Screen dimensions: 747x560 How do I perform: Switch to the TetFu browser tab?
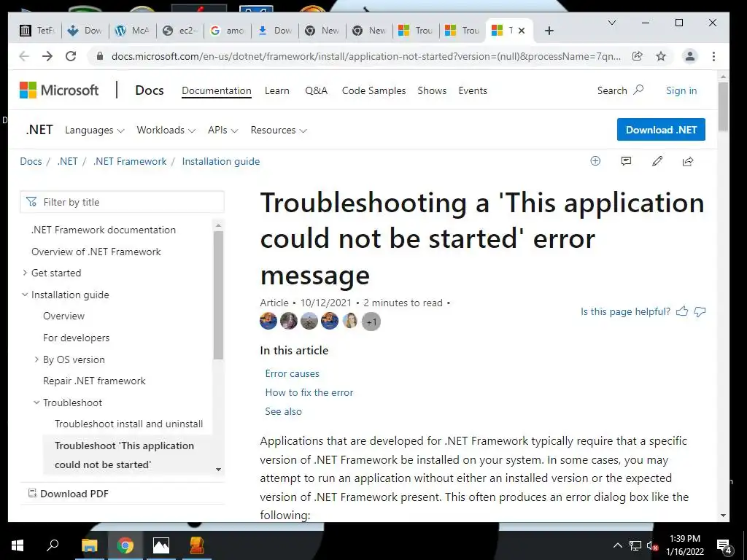pyautogui.click(x=37, y=31)
